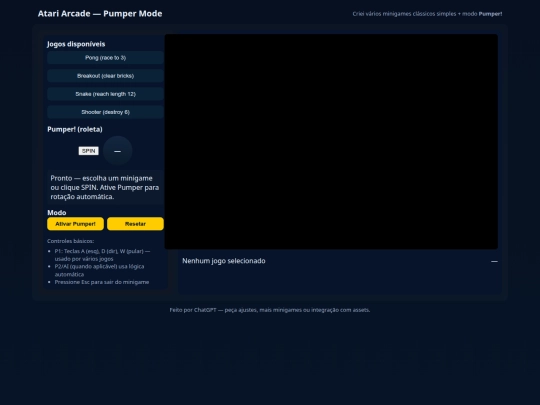The image size is (540, 405).
Task: Click the 'Jogos disponíveis' heading
Action: click(x=76, y=44)
